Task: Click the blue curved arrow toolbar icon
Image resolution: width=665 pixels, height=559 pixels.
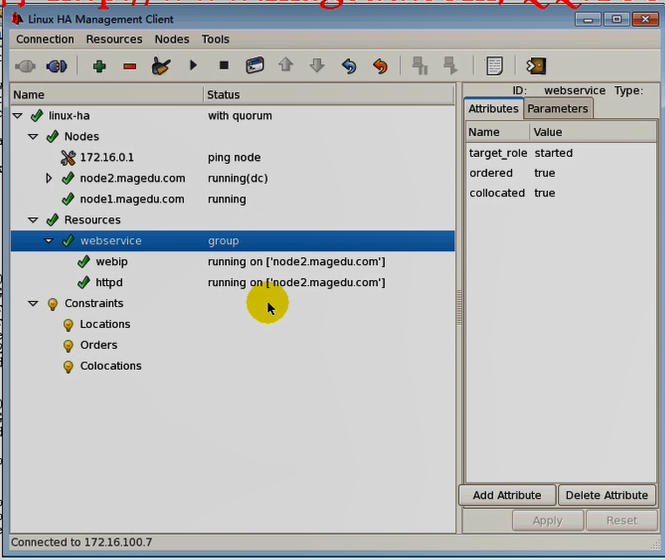Action: click(x=349, y=66)
